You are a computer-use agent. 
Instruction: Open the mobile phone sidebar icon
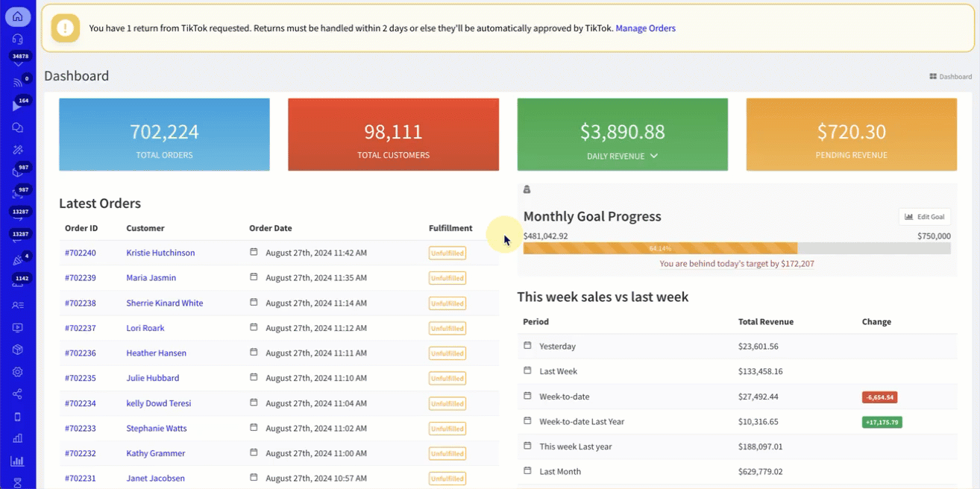click(18, 417)
